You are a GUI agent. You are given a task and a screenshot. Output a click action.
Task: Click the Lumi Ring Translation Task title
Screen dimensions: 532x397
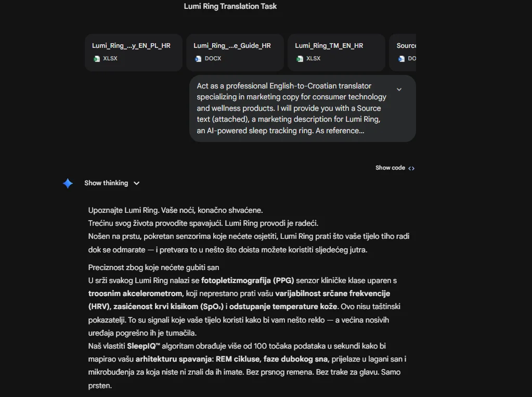pyautogui.click(x=230, y=6)
